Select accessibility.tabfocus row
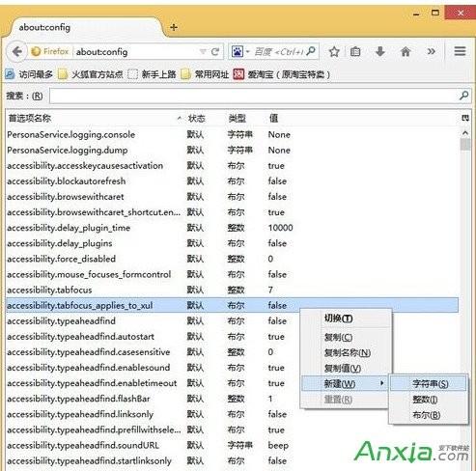 pos(232,290)
